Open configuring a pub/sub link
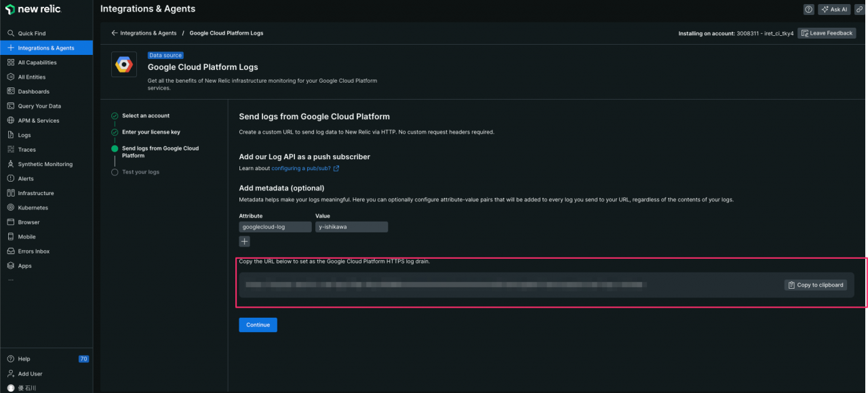This screenshot has height=393, width=868. (x=305, y=169)
